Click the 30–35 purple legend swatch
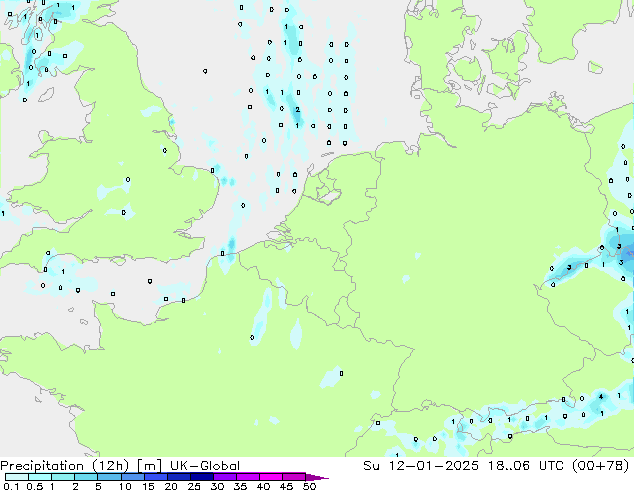Viewport: 634px width, 490px height. tap(224, 477)
